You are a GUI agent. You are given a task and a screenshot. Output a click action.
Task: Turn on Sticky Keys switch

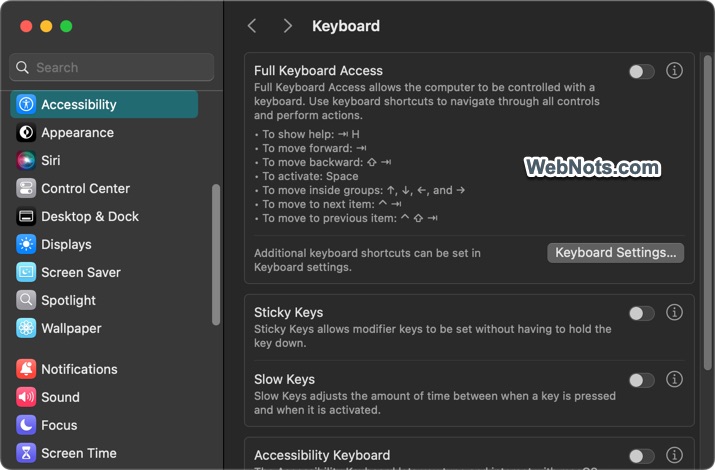click(642, 313)
